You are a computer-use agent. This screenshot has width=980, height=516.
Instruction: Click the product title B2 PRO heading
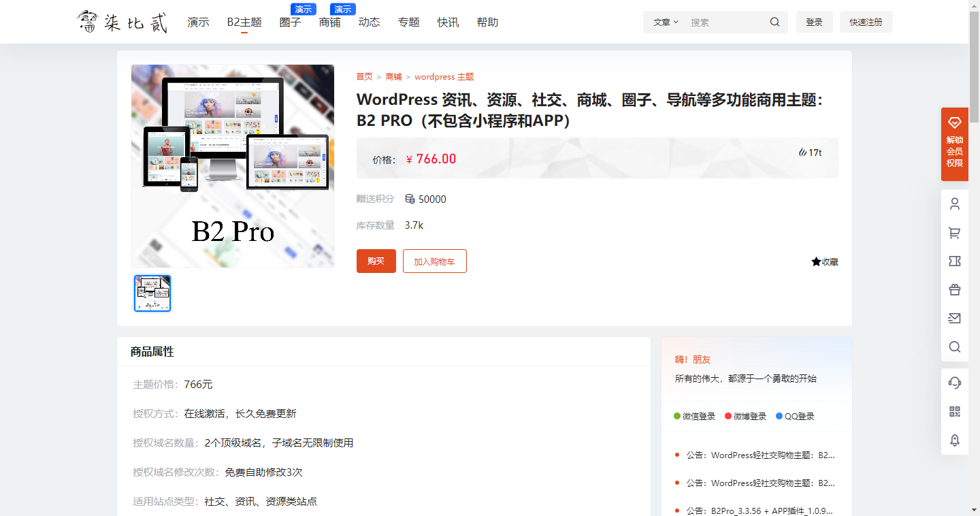[590, 110]
